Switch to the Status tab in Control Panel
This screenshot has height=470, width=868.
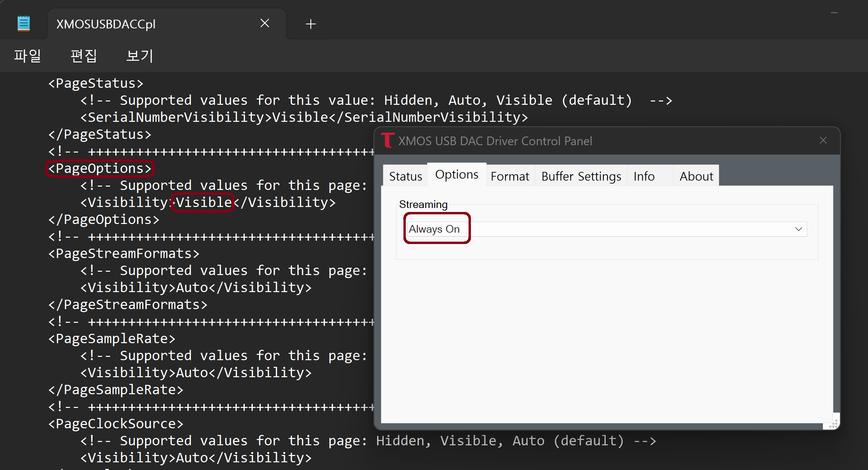[405, 176]
